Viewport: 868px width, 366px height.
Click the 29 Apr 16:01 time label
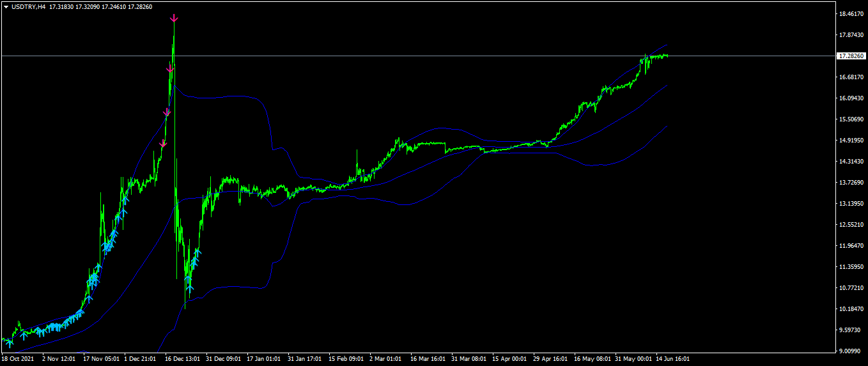[551, 359]
